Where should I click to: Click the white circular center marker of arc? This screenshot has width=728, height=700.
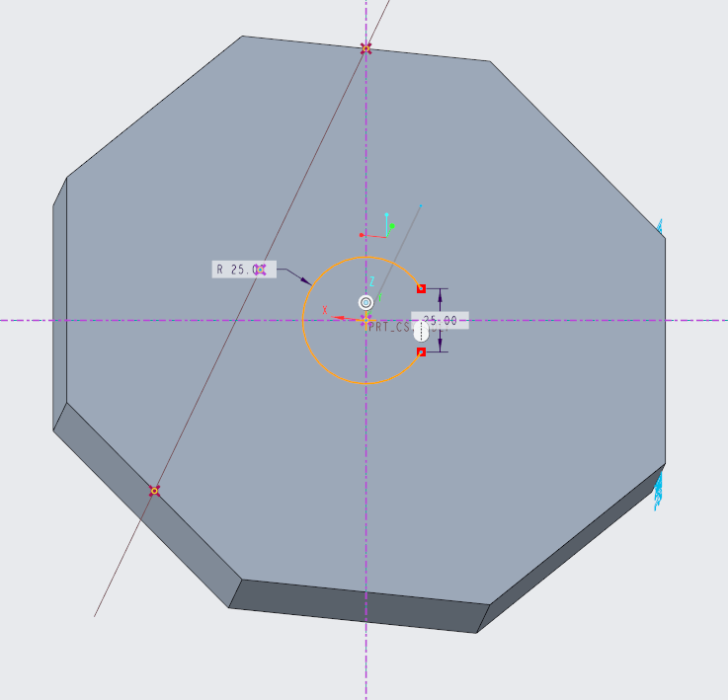pos(365,302)
